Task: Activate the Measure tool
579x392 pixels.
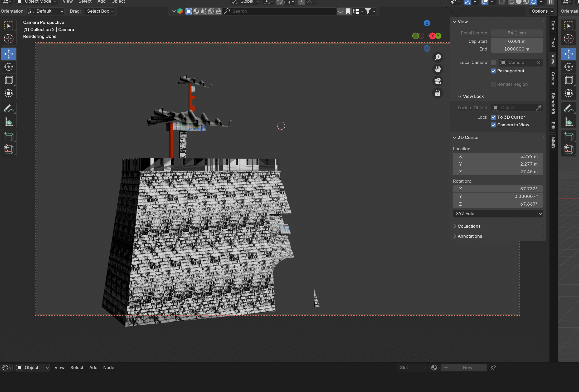Action: [9, 122]
